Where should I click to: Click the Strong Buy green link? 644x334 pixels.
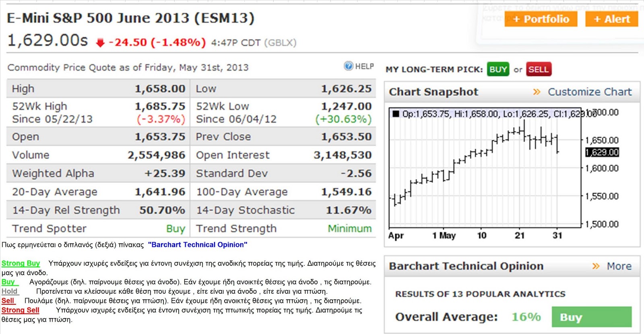[21, 264]
